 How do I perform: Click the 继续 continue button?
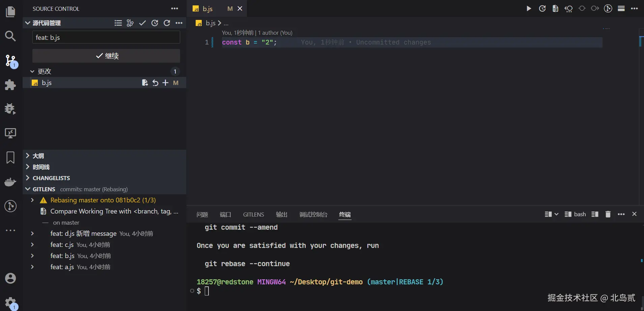(x=106, y=56)
